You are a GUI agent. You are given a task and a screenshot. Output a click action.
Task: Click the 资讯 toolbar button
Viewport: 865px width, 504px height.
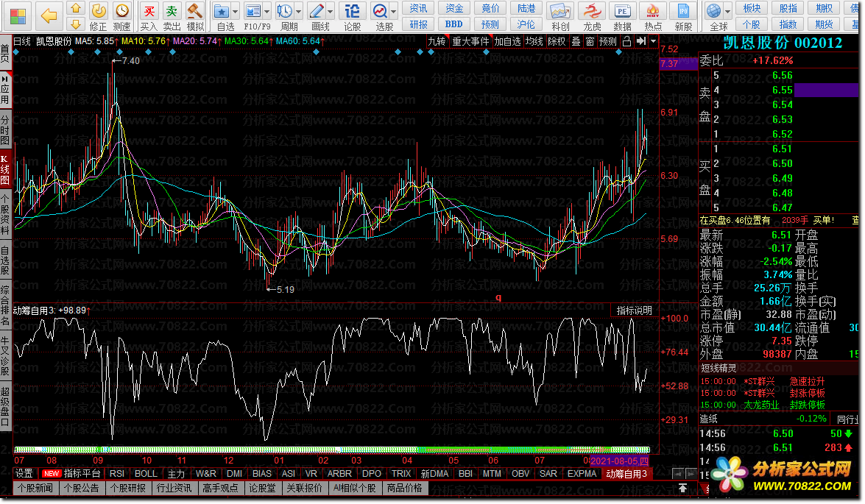(419, 8)
